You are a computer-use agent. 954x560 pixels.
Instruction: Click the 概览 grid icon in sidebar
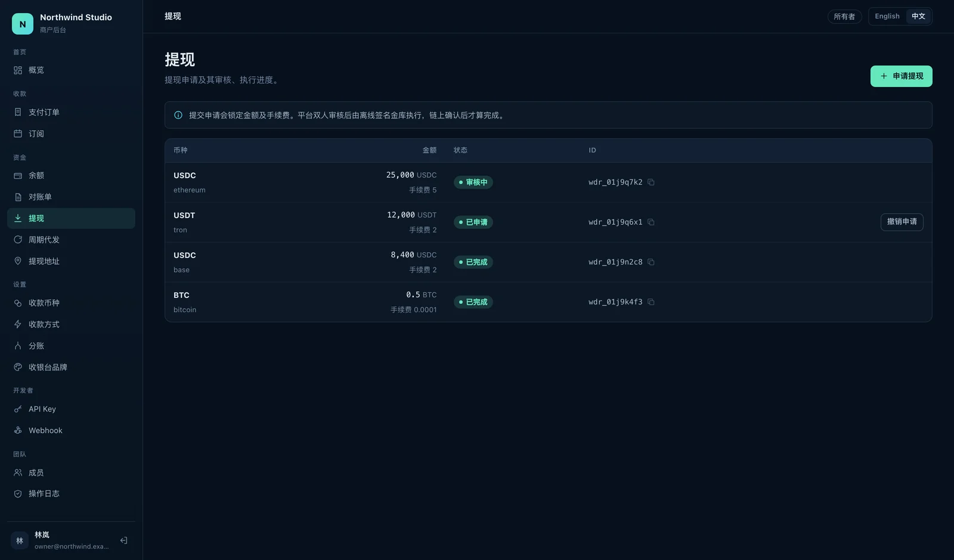[18, 70]
